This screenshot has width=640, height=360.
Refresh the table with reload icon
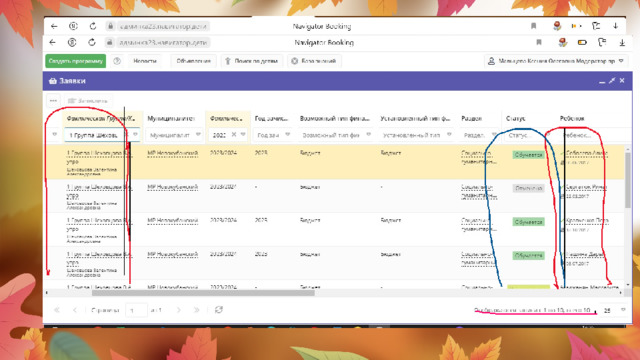tap(219, 310)
